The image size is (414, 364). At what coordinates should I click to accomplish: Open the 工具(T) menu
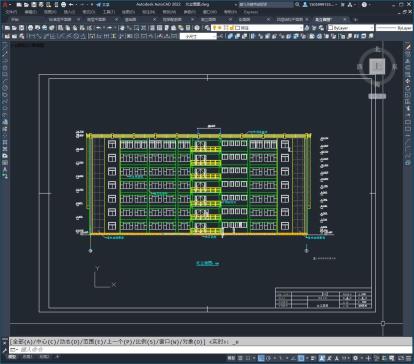pyautogui.click(x=109, y=12)
